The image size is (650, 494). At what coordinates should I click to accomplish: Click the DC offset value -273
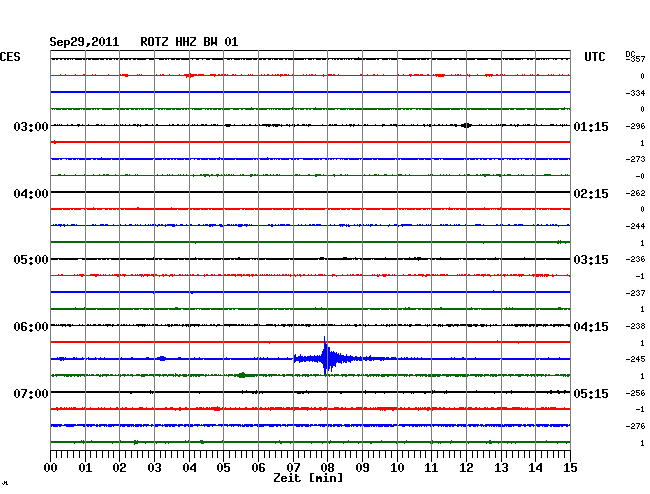point(635,159)
